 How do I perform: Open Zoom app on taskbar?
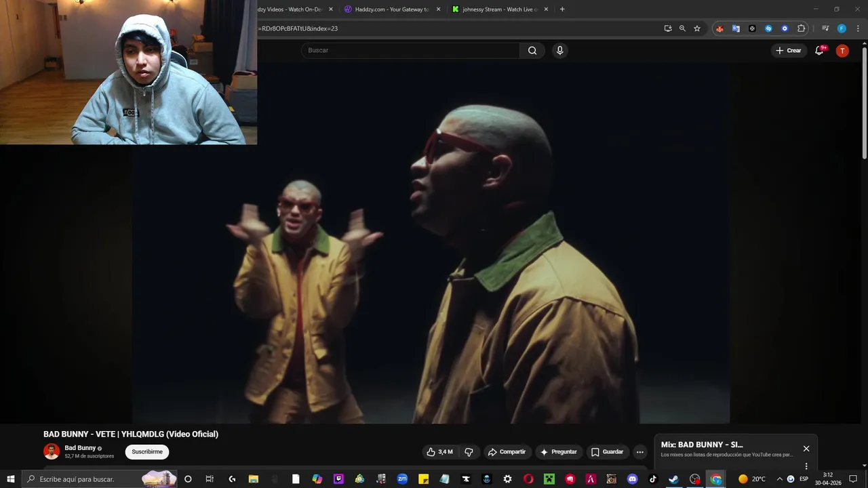pyautogui.click(x=402, y=479)
